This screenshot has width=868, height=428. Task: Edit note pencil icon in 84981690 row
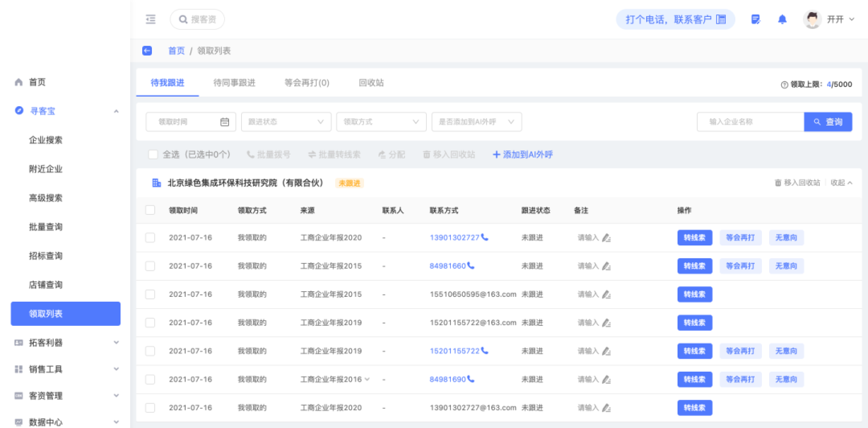click(606, 380)
